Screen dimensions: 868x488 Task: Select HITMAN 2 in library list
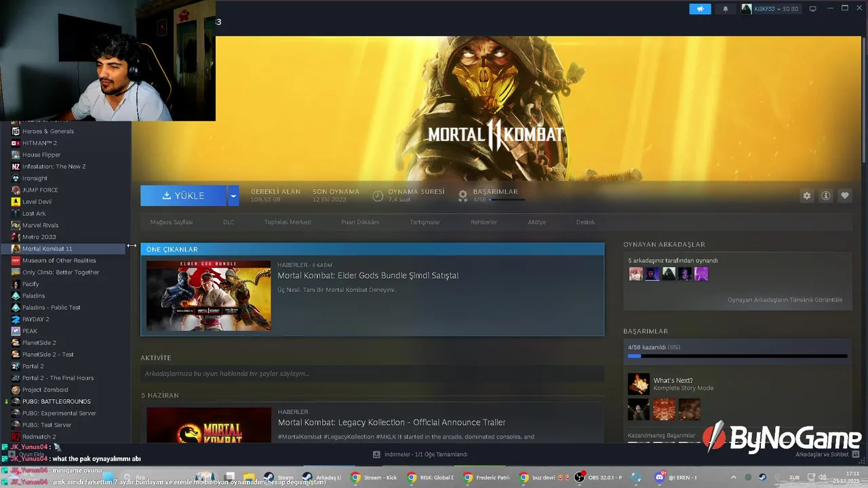[39, 143]
